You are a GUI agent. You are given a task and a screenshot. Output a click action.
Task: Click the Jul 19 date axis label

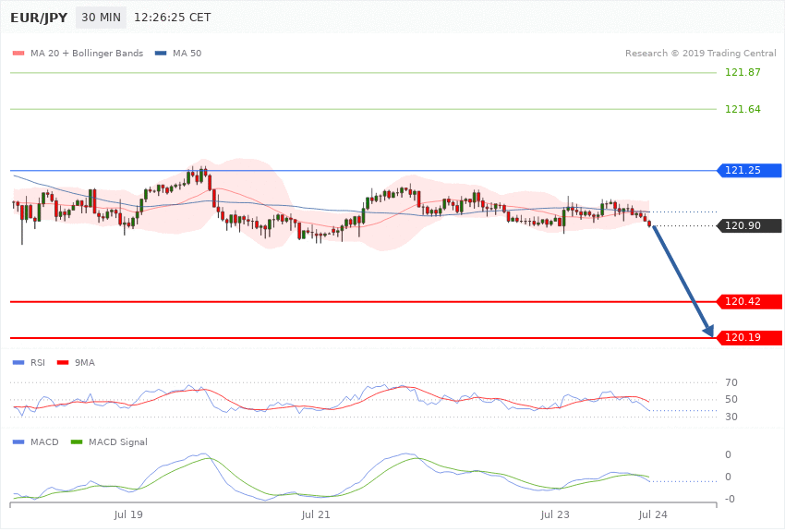pyautogui.click(x=128, y=514)
